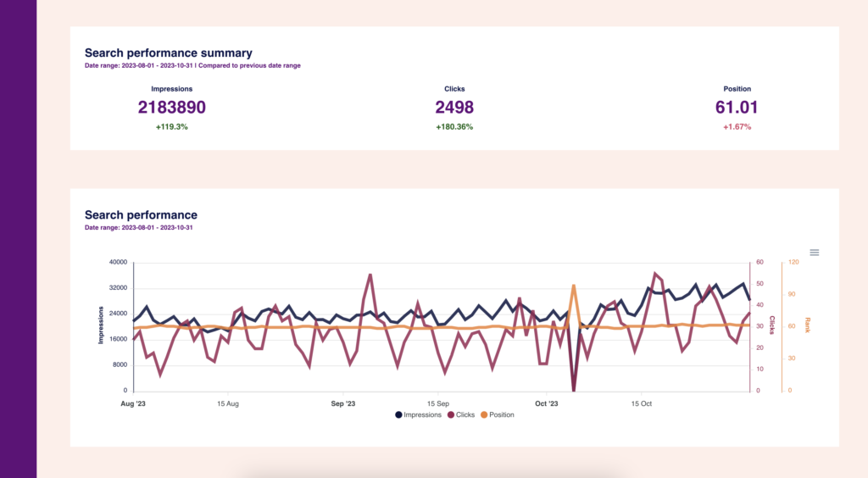Click the maroon Clicks legend dot
Viewport: 868px width, 478px height.
pyautogui.click(x=450, y=415)
